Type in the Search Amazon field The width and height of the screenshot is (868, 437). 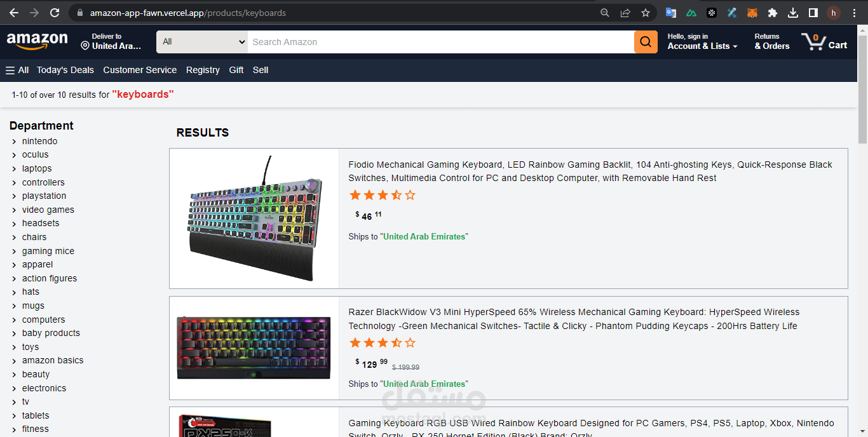[x=440, y=42]
